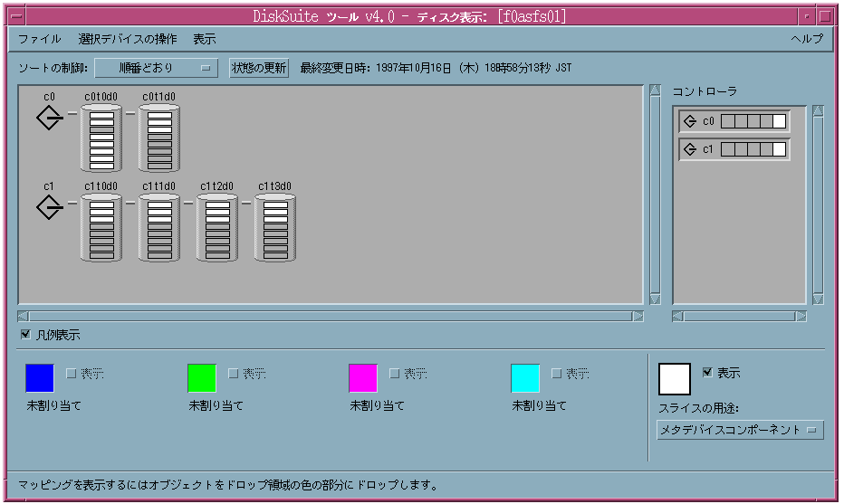The height and width of the screenshot is (504, 844).
Task: Click the 最終変更日時 timestamp text
Action: click(x=436, y=68)
